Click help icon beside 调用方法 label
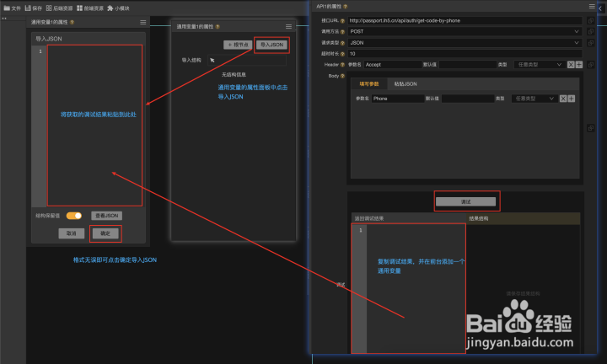Screen dimensions: 607x364 tap(342, 32)
